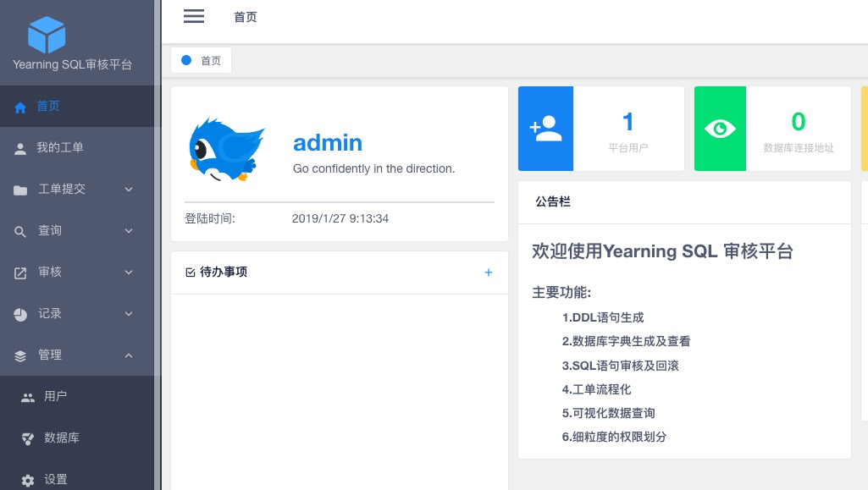Open 工单提交 submenu label
This screenshot has height=490, width=868.
click(62, 189)
